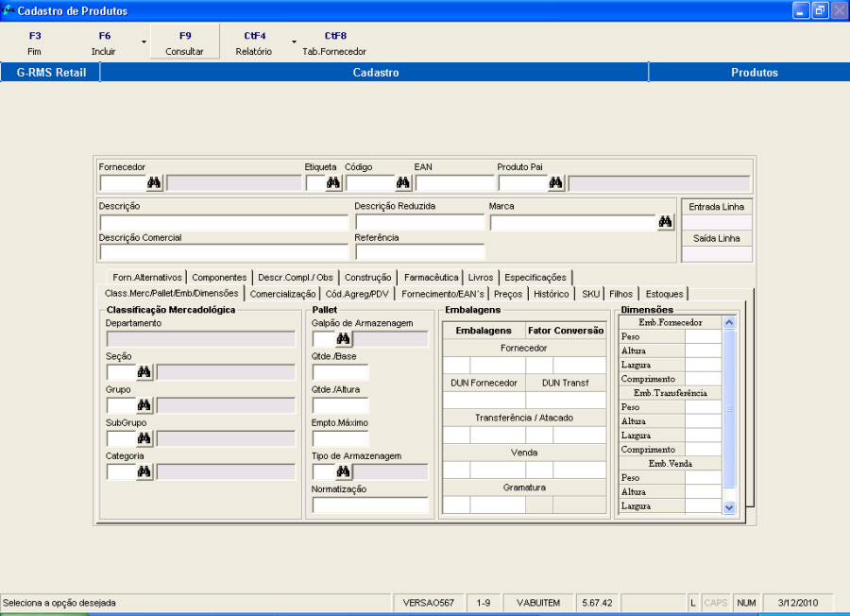
Task: Open Marca lookup binoculars icon
Action: tap(665, 222)
